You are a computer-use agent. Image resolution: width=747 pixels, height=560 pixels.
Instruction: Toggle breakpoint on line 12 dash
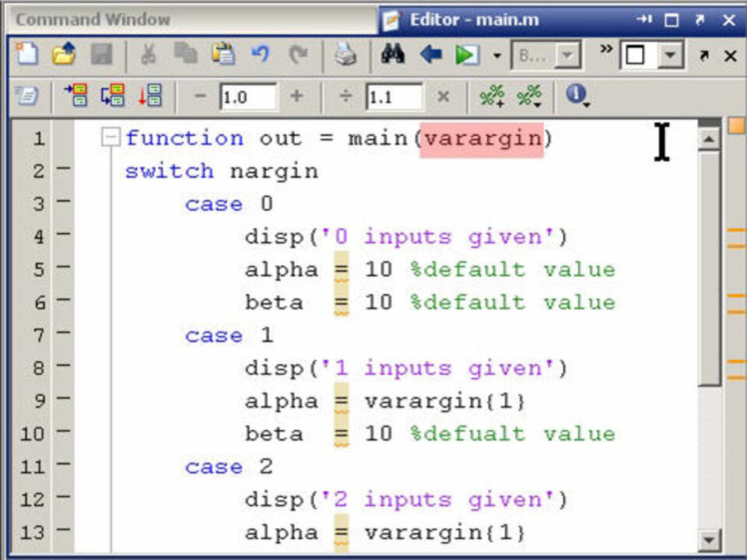pyautogui.click(x=62, y=499)
